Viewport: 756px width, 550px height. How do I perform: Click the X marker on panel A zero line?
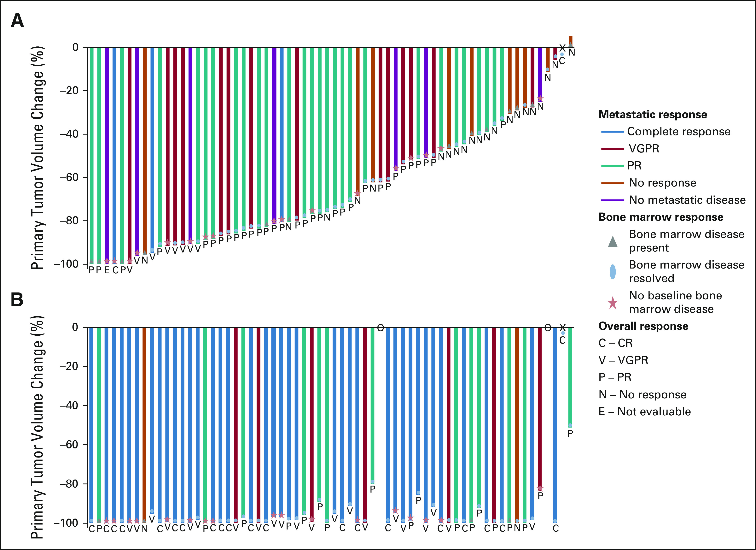click(x=562, y=48)
